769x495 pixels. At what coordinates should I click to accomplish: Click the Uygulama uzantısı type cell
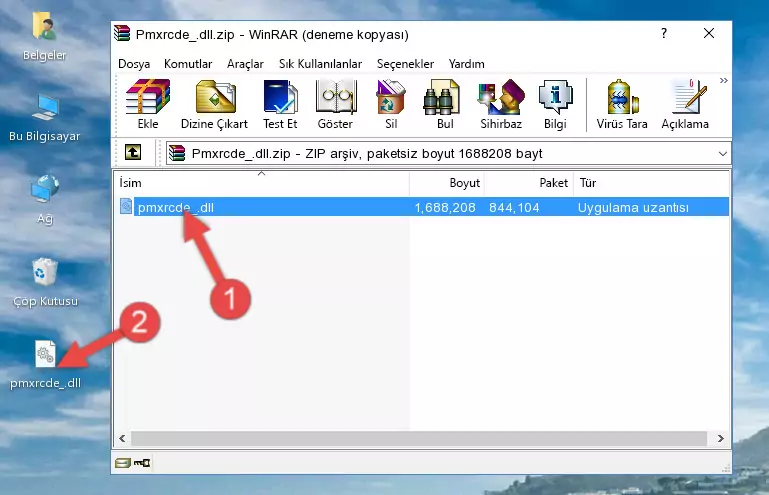click(633, 208)
